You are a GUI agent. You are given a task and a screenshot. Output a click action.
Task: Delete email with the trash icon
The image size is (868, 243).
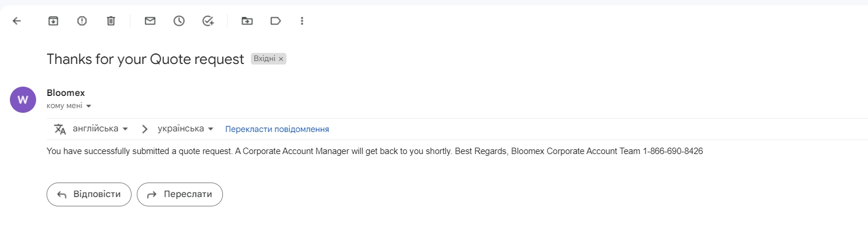point(111,21)
